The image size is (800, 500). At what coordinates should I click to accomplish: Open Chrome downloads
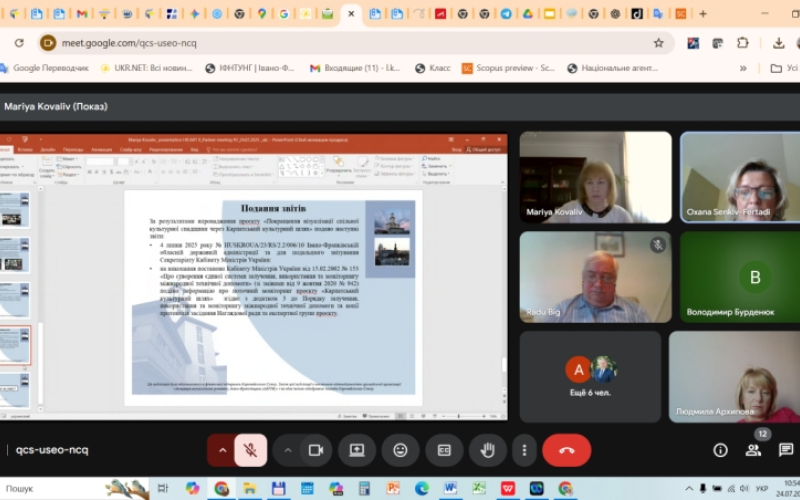tap(779, 43)
